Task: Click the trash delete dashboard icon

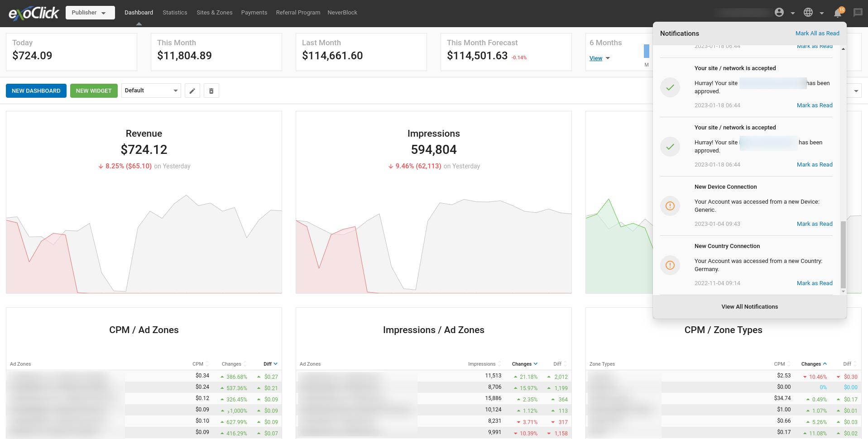Action: [x=211, y=91]
